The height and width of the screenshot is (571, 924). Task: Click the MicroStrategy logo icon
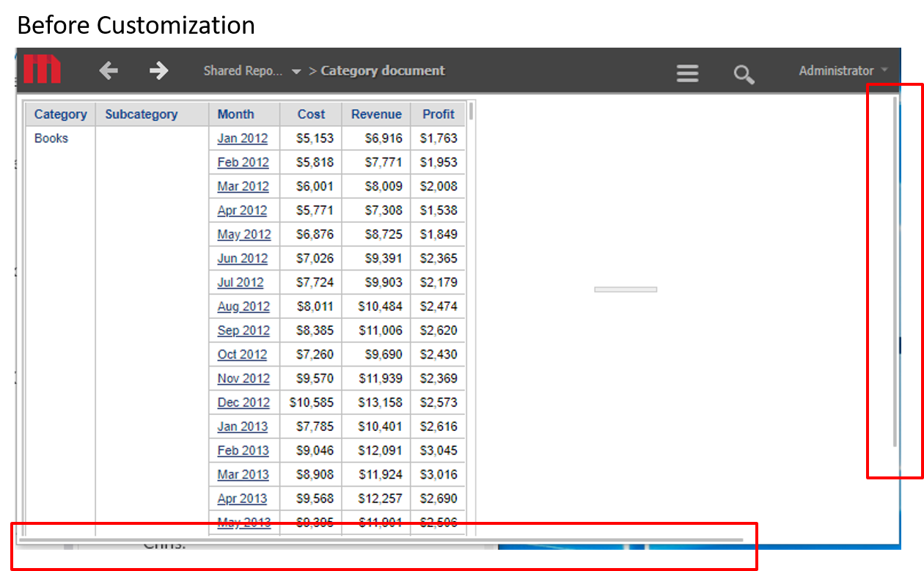(42, 69)
